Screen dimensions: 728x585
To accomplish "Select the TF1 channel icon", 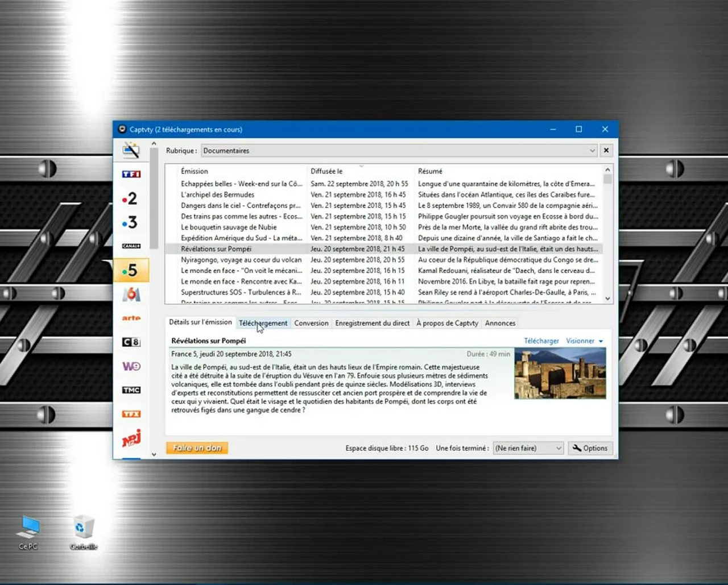I will [x=131, y=174].
